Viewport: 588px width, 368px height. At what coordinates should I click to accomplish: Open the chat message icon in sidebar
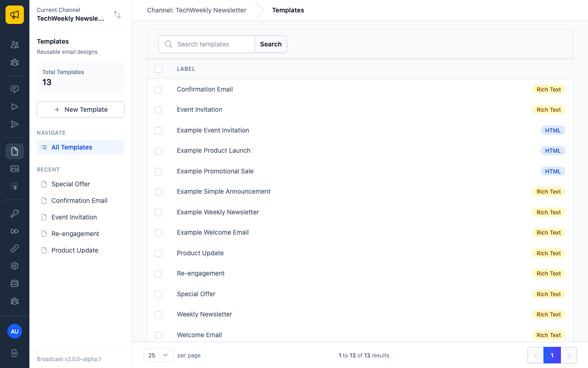click(x=15, y=89)
